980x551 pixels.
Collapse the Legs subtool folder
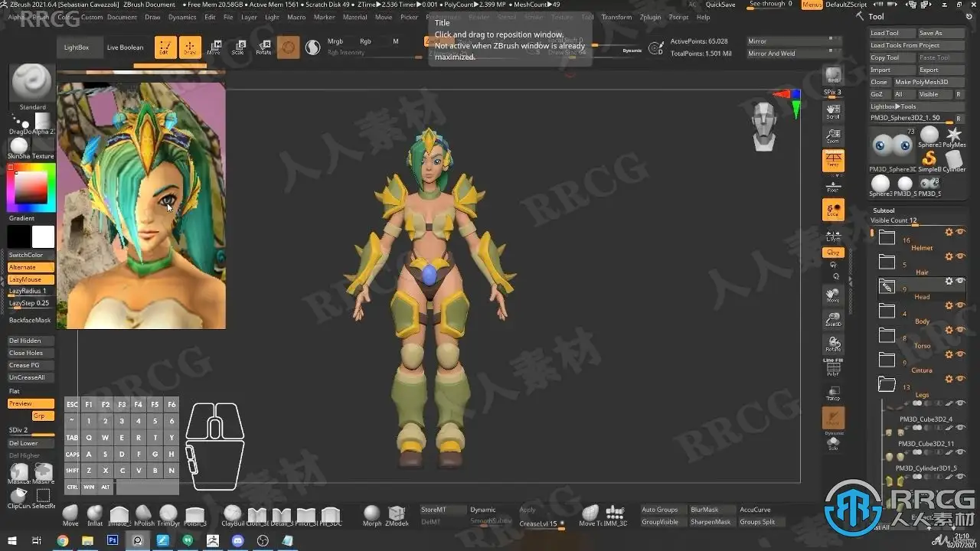(887, 383)
